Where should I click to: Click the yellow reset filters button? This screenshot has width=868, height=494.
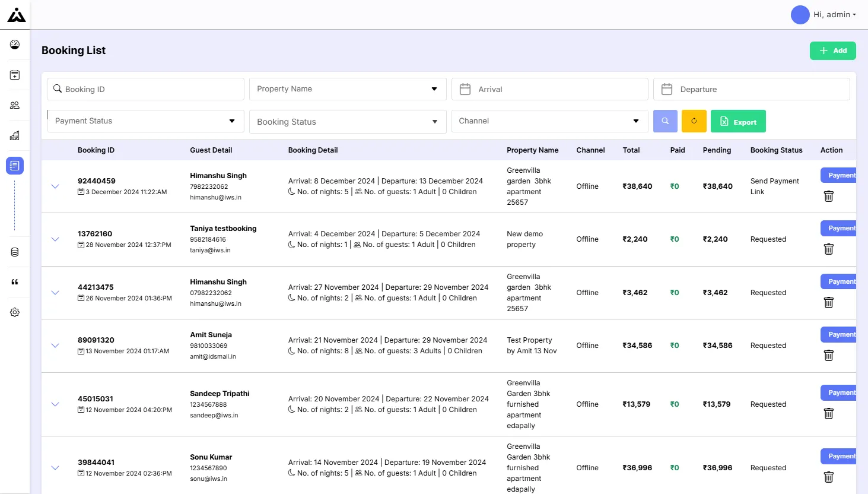[694, 121]
